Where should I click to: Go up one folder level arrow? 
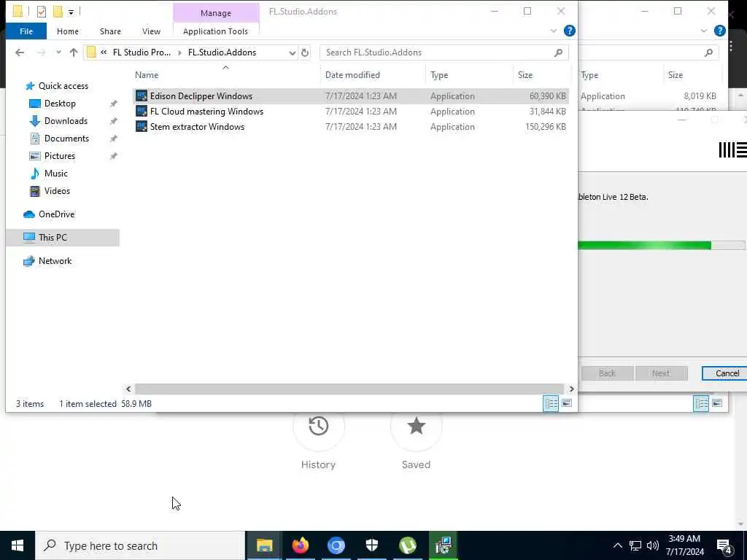tap(74, 52)
